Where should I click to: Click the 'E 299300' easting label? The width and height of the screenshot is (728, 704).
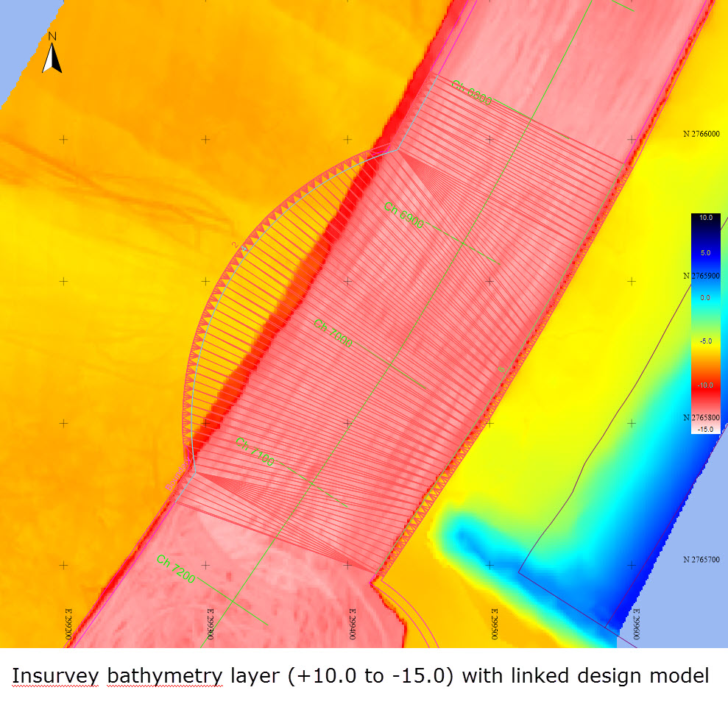(x=210, y=624)
